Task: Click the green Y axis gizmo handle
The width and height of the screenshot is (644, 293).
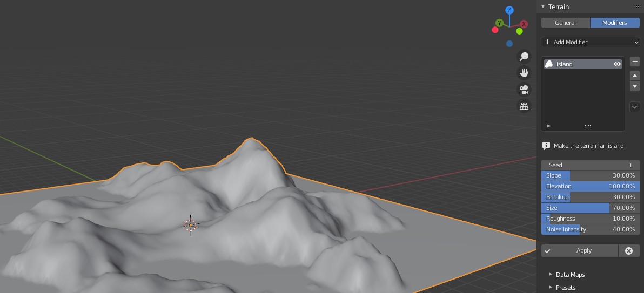Action: point(499,23)
